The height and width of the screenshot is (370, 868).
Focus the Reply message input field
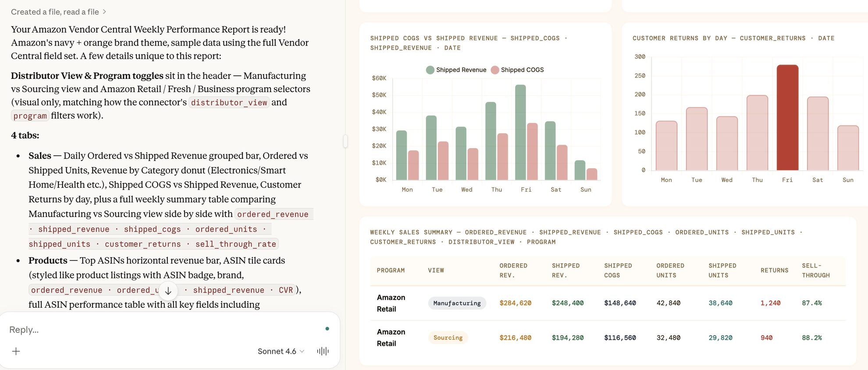(162, 330)
